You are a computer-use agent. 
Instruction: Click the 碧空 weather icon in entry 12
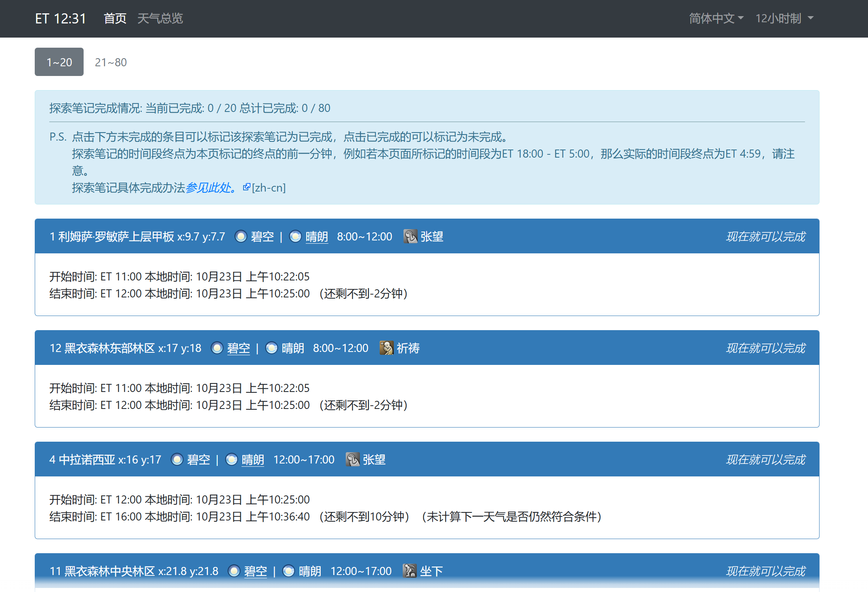pyautogui.click(x=217, y=348)
